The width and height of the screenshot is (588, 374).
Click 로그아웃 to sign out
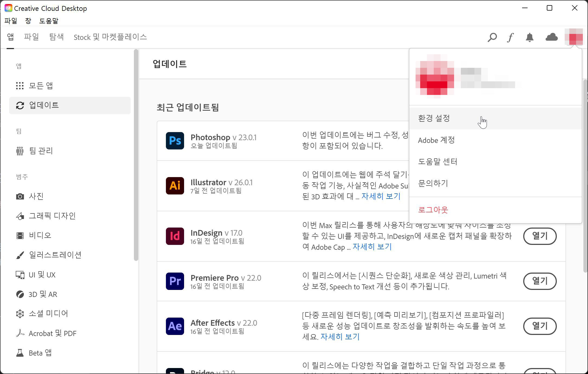pyautogui.click(x=495, y=210)
